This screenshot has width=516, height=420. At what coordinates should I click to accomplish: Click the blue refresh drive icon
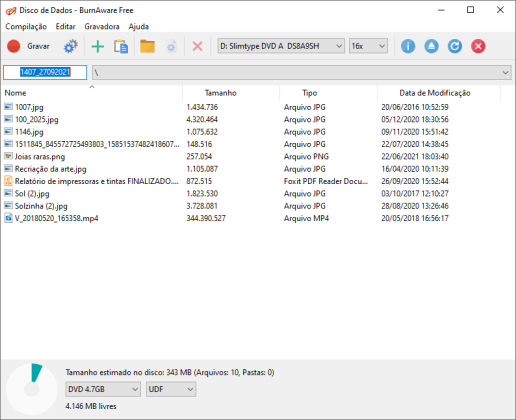click(x=455, y=46)
